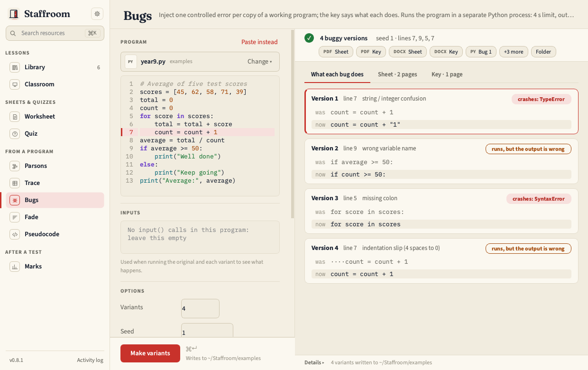Open Library in the sidebar
Screen dimensions: 588x370
(55, 67)
